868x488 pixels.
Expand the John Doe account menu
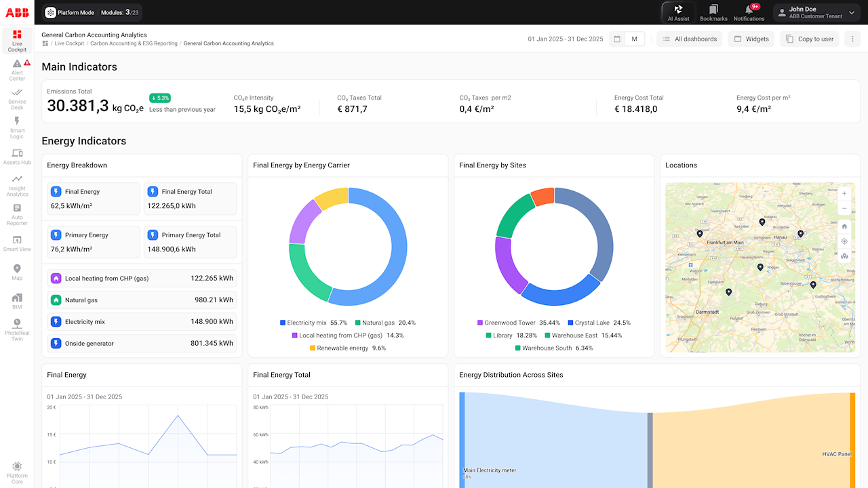[817, 12]
